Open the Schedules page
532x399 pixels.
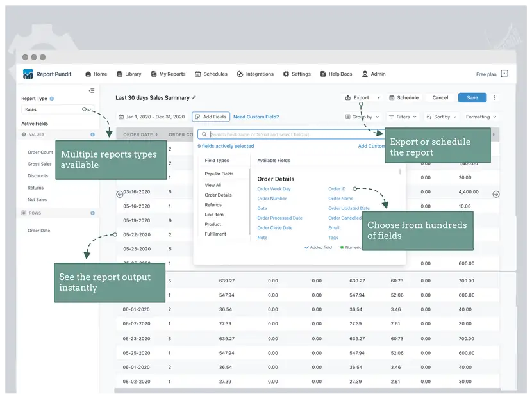(x=211, y=74)
